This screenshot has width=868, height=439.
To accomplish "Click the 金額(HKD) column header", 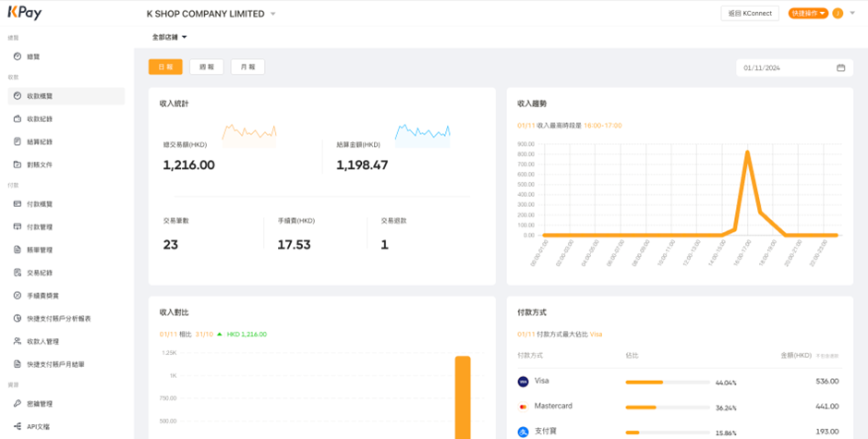I will point(796,355).
